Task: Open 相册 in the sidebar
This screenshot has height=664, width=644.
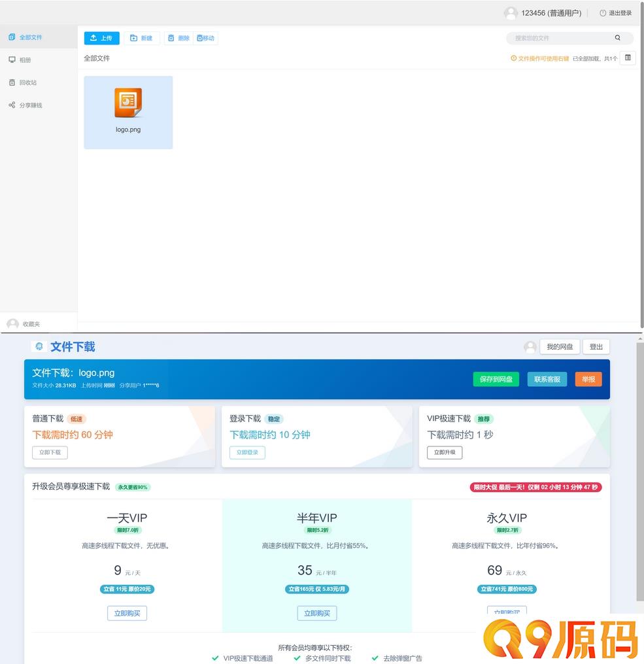Action: [38, 59]
